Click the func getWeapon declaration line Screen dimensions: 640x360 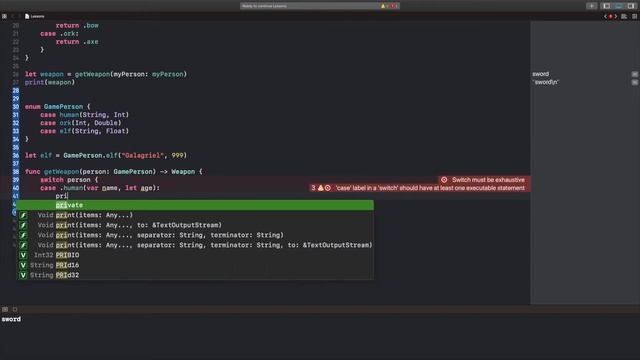click(113, 172)
